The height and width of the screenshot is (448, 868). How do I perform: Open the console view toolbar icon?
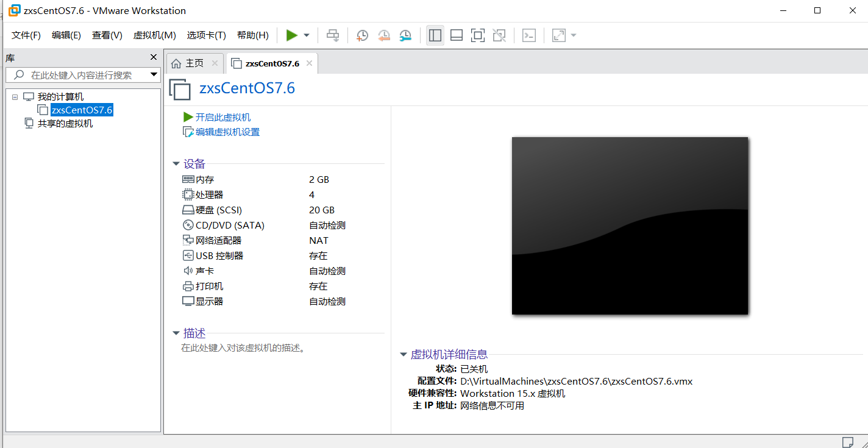[529, 35]
